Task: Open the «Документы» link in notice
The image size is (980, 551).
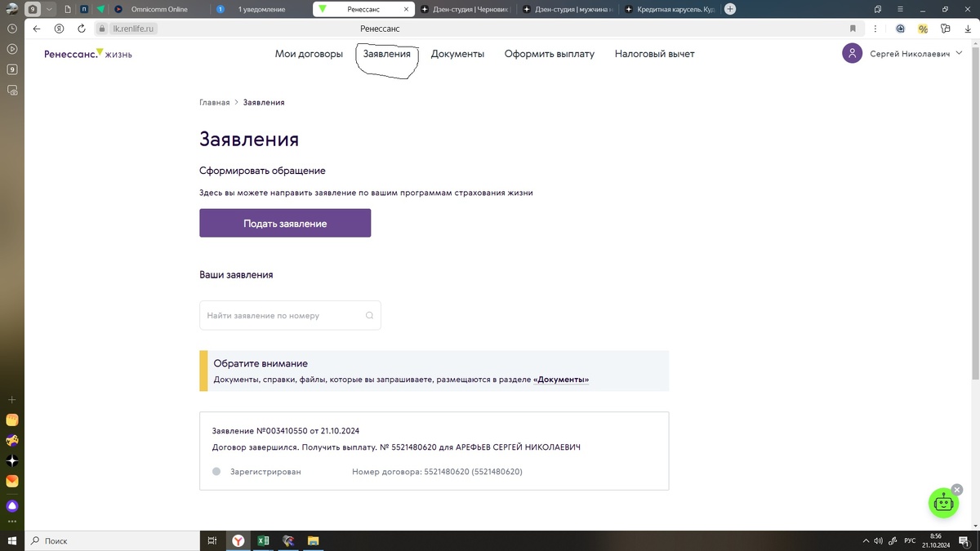Action: point(562,380)
